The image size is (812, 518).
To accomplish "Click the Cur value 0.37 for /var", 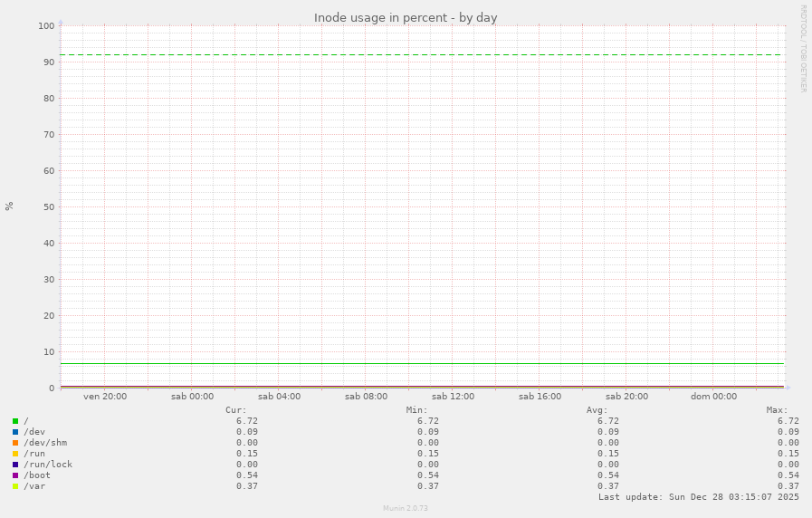I will tap(247, 486).
